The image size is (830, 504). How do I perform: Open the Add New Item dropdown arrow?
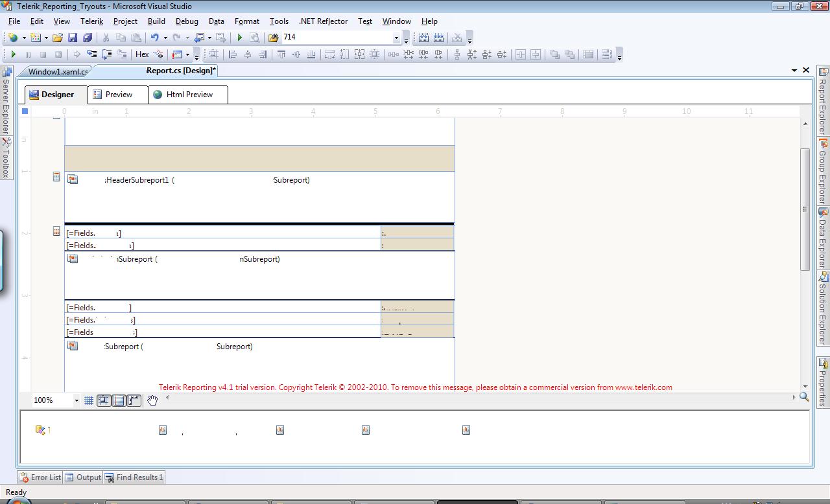point(46,38)
